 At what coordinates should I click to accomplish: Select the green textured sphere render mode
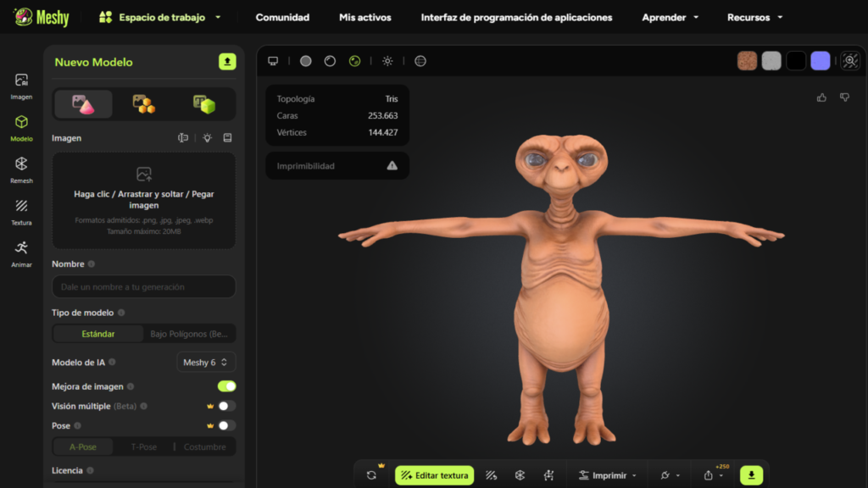click(355, 61)
